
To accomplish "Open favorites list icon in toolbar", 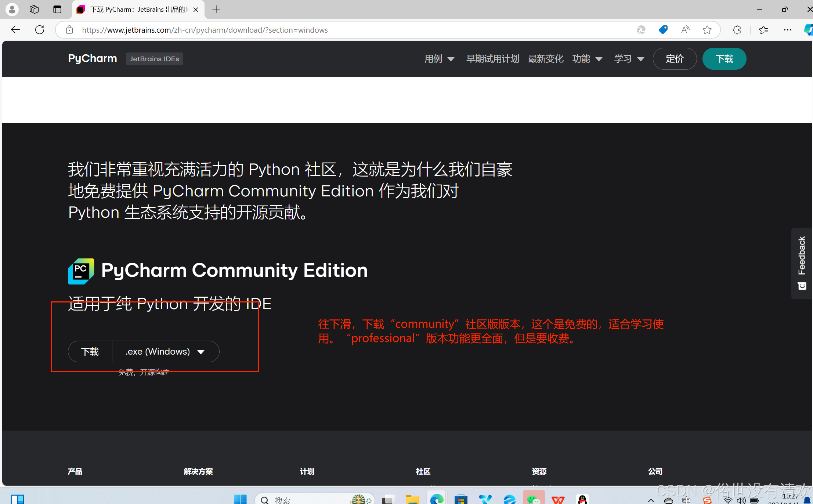I will tap(763, 30).
